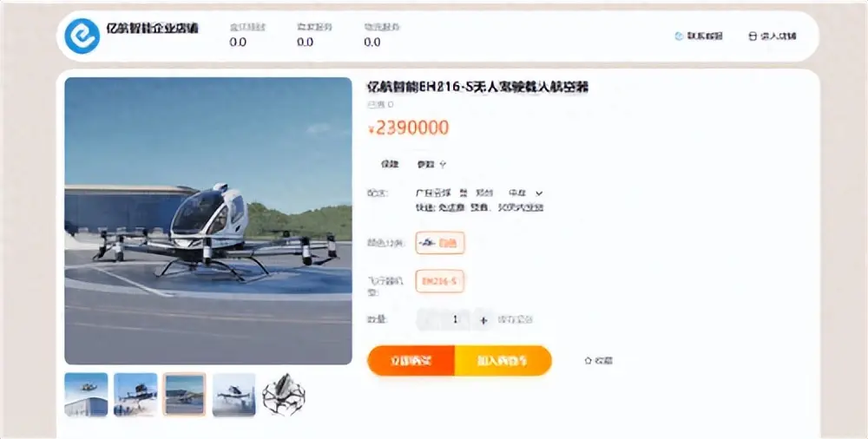The height and width of the screenshot is (439, 868).
Task: Select the fourth thumbnail with aircraft in flight
Action: pyautogui.click(x=233, y=394)
